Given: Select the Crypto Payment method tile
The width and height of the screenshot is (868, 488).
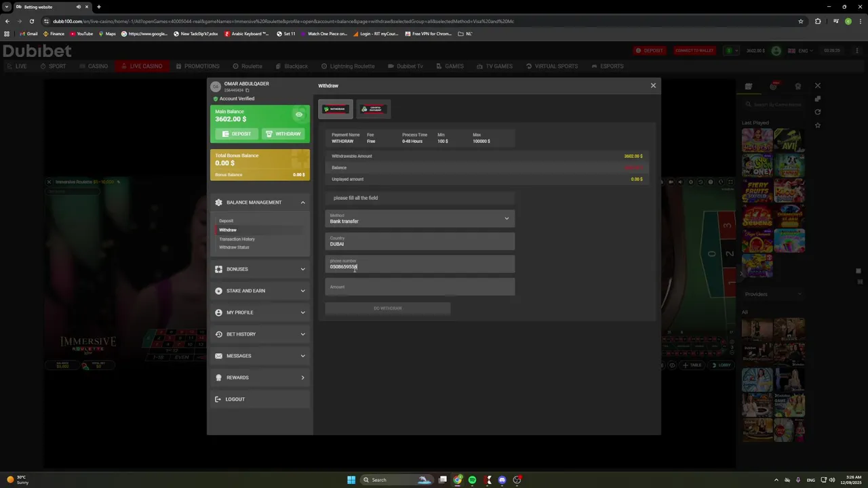Looking at the screenshot, I should [373, 109].
